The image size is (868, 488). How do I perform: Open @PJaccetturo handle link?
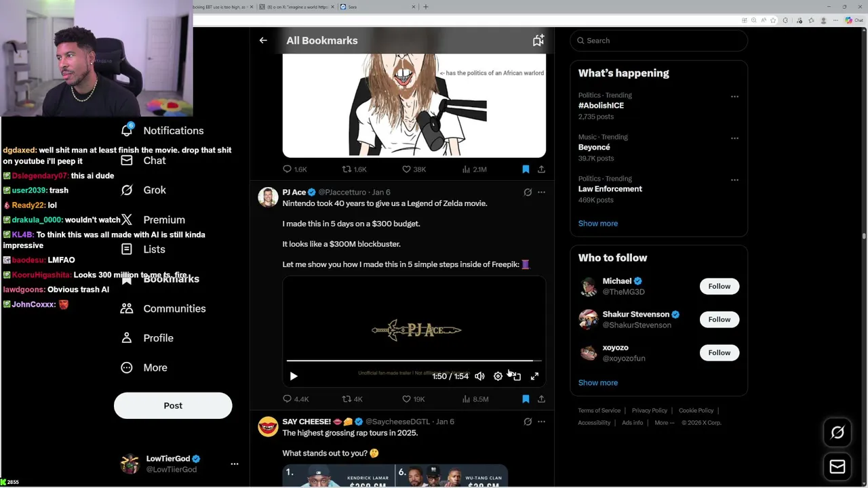342,192
